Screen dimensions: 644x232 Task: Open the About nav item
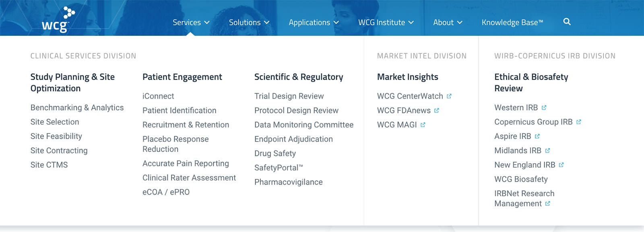tap(443, 23)
